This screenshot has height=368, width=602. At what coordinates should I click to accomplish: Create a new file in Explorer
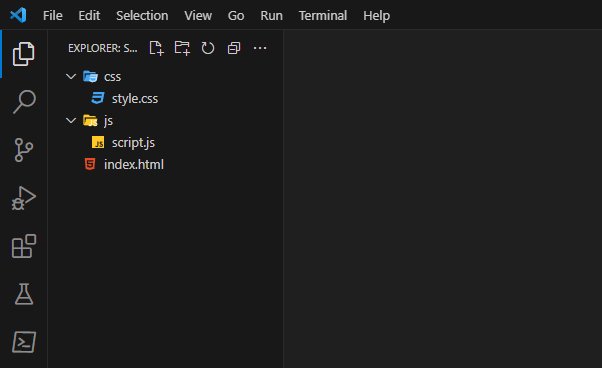(x=156, y=48)
